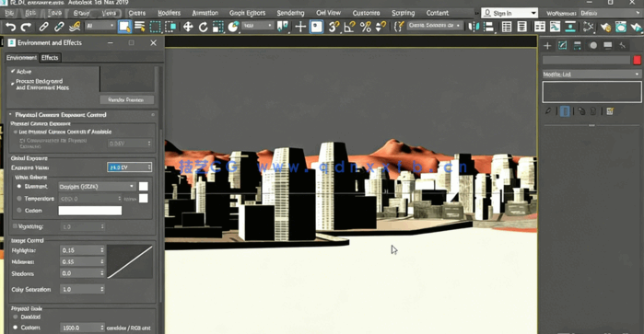Image resolution: width=644 pixels, height=334 pixels.
Task: Switch to the Effects tab
Action: 50,58
